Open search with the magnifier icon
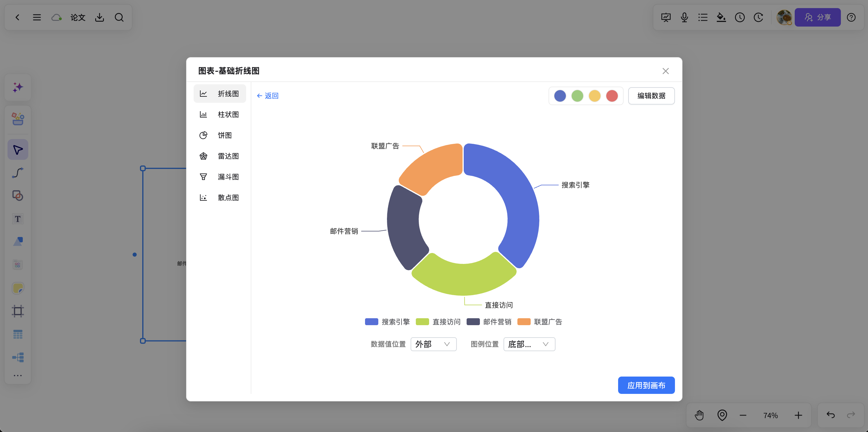 [x=119, y=17]
